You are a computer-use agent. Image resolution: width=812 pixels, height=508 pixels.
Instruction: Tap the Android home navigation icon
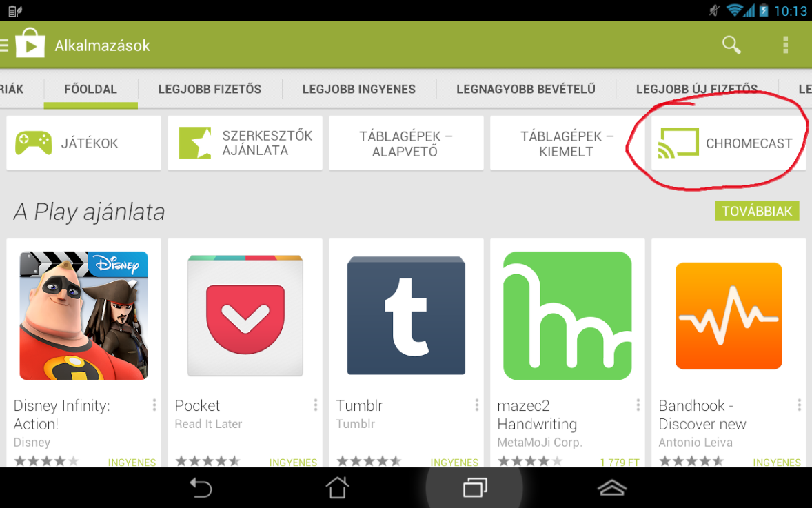point(337,487)
